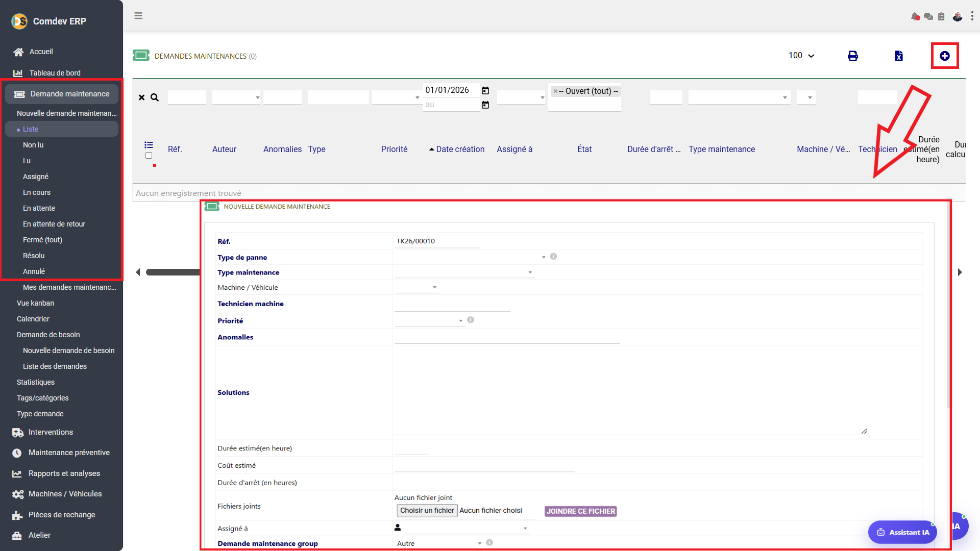Export the list to Excel icon
This screenshot has height=551, width=980.
pyautogui.click(x=899, y=56)
